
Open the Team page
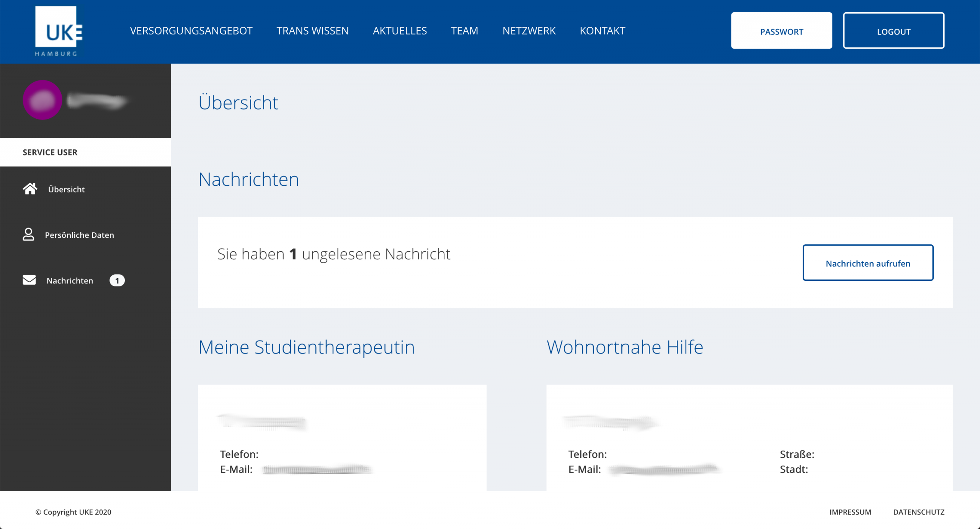464,31
